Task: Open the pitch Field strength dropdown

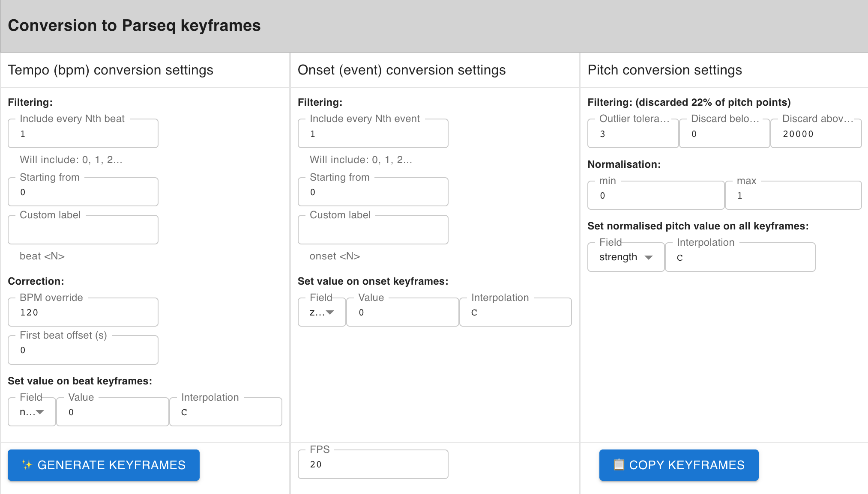Action: pyautogui.click(x=626, y=257)
